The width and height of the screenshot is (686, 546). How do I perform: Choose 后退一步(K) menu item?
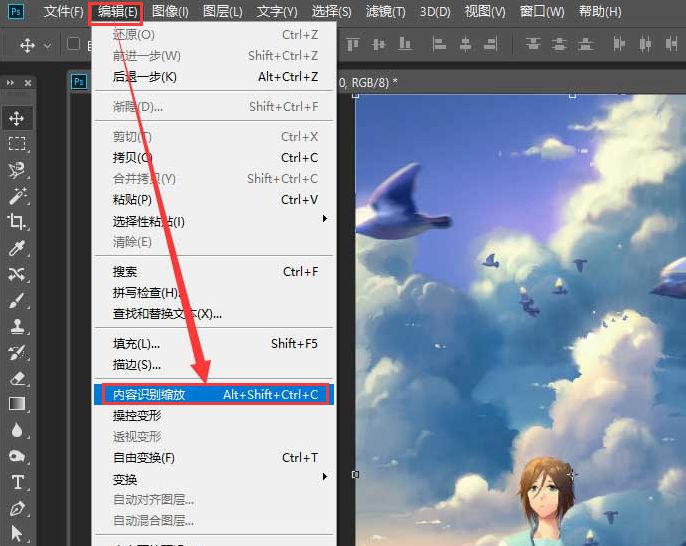coord(214,77)
